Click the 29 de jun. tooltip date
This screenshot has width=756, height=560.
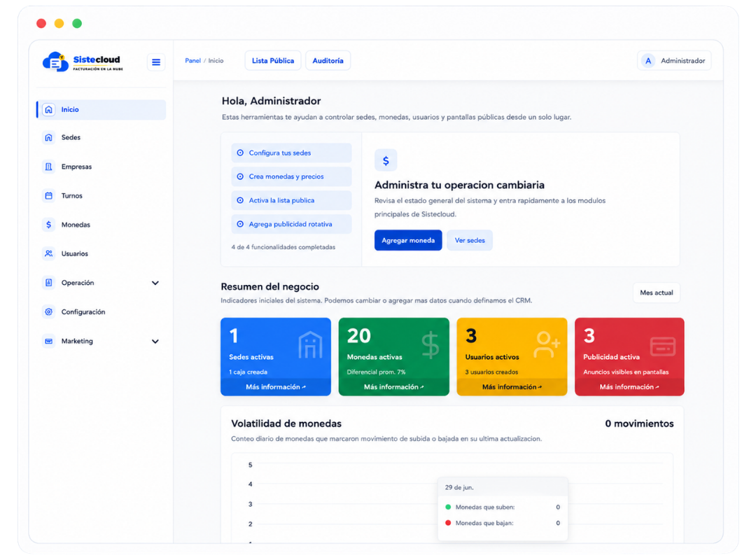pos(459,488)
